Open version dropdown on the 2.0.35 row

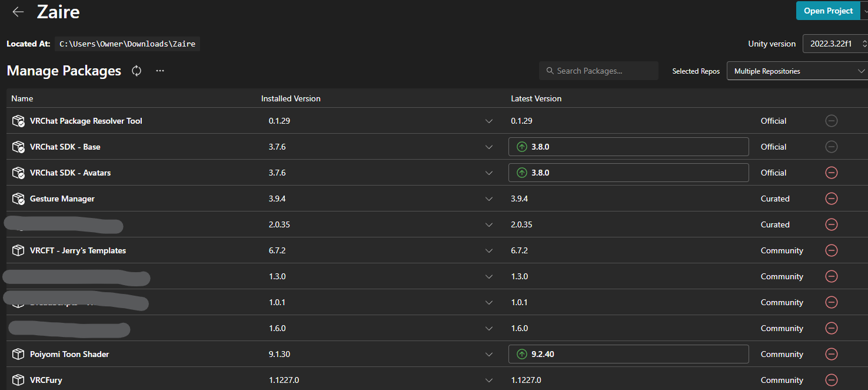click(489, 225)
